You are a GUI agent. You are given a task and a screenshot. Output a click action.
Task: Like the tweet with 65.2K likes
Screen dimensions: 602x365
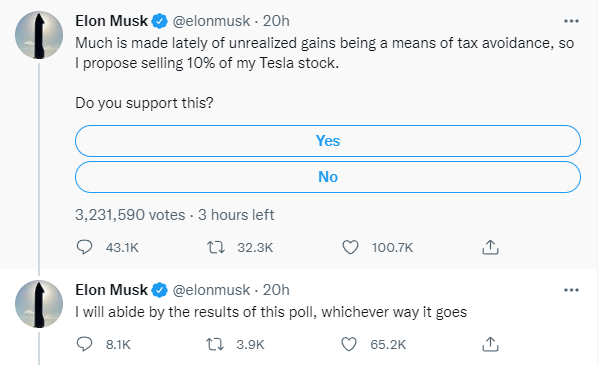pos(349,344)
